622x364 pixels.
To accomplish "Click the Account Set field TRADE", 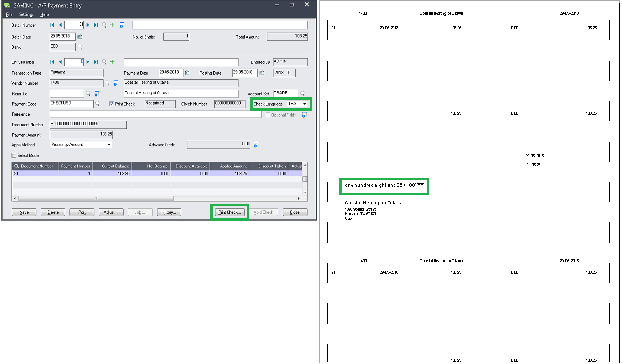I will (x=286, y=93).
